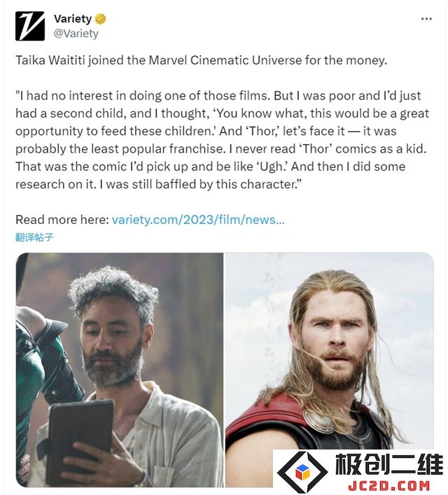
Task: Click the 'Read more here:' label
Action: [x=62, y=219]
